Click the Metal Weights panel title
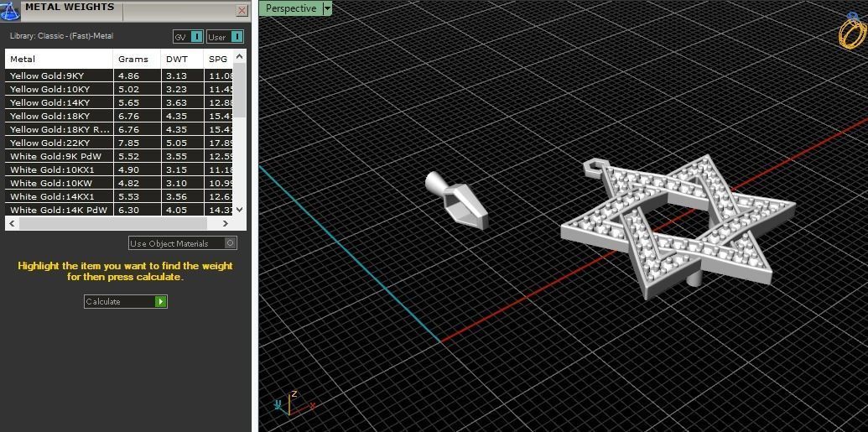The width and height of the screenshot is (868, 432). pos(70,8)
